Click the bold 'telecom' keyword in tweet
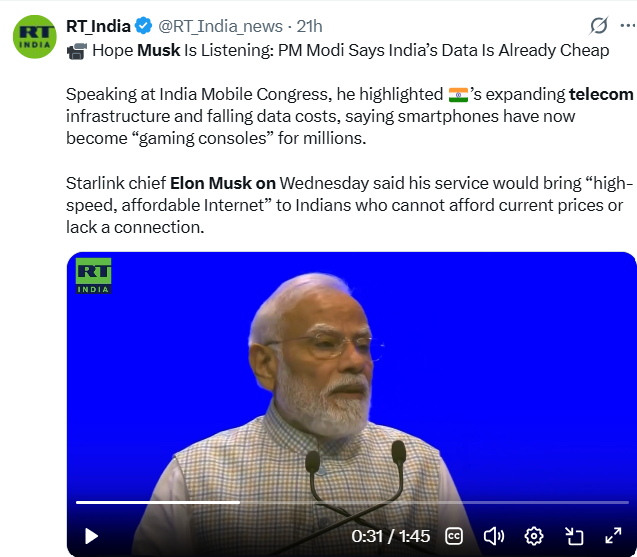This screenshot has width=637, height=557. tap(601, 94)
